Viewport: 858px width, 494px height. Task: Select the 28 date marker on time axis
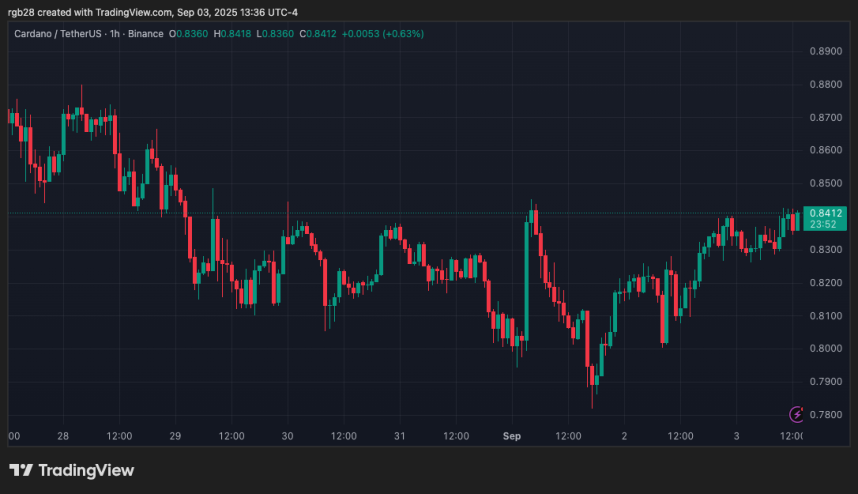(x=63, y=436)
